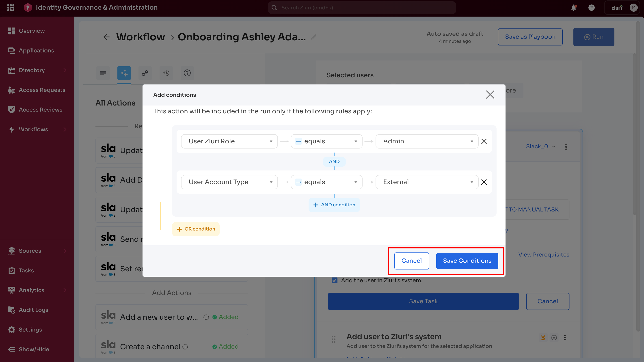
Task: Click Save Conditions button
Action: point(467,261)
